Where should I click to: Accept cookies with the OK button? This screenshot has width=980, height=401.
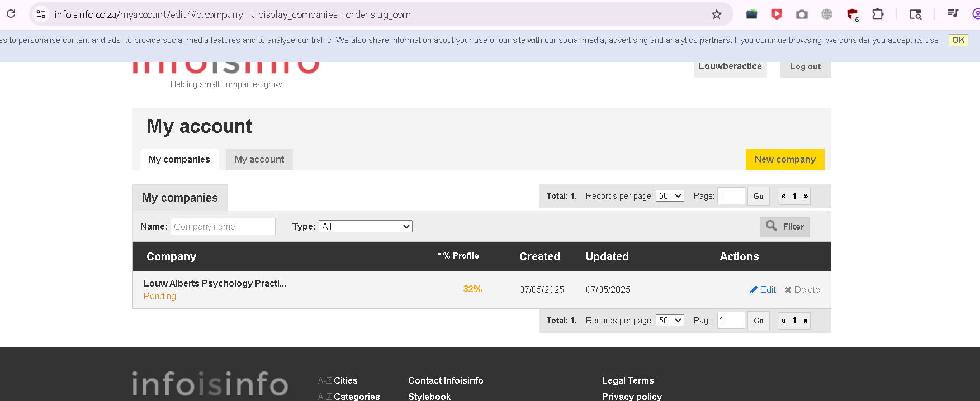958,40
